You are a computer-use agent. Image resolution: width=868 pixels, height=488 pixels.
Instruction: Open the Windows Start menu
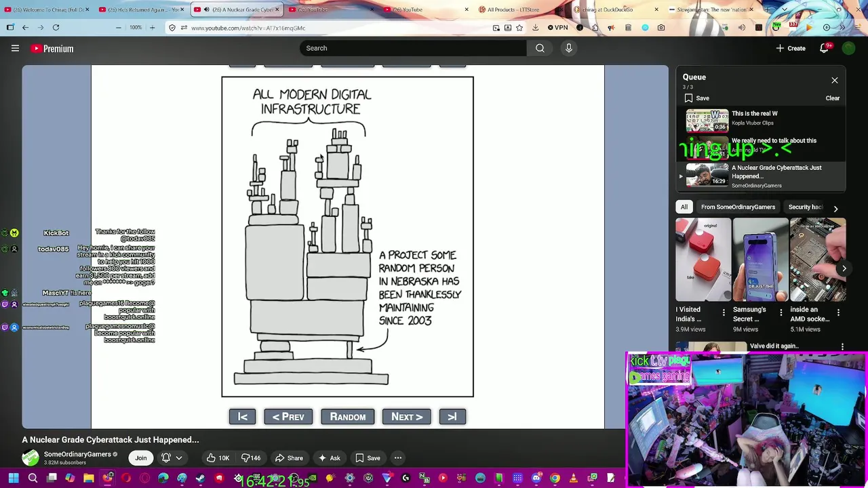(x=14, y=479)
